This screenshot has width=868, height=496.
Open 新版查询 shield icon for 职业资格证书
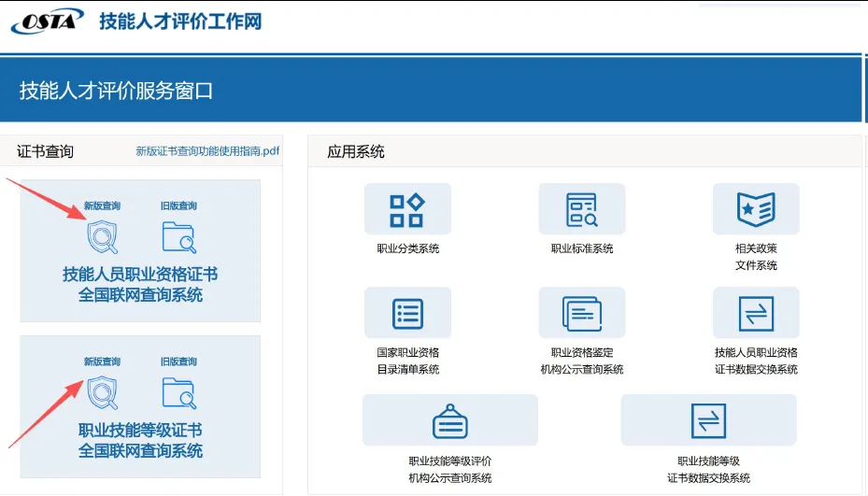[x=103, y=237]
